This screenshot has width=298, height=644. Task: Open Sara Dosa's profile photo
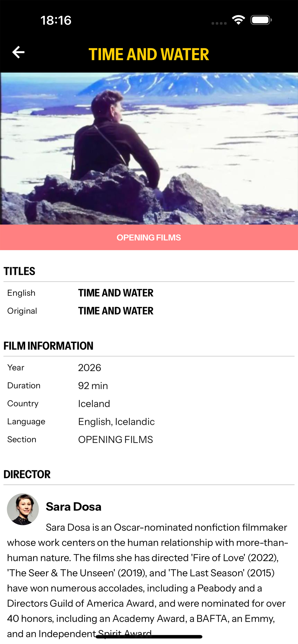click(x=23, y=509)
